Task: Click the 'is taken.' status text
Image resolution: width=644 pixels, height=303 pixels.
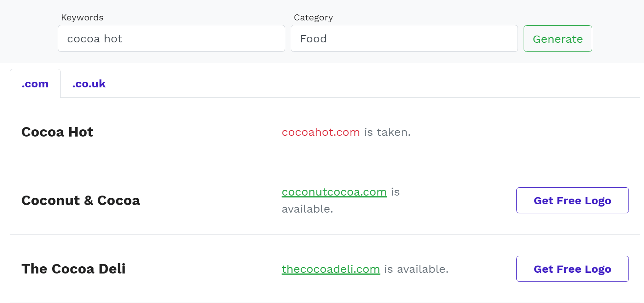Action: pos(386,132)
